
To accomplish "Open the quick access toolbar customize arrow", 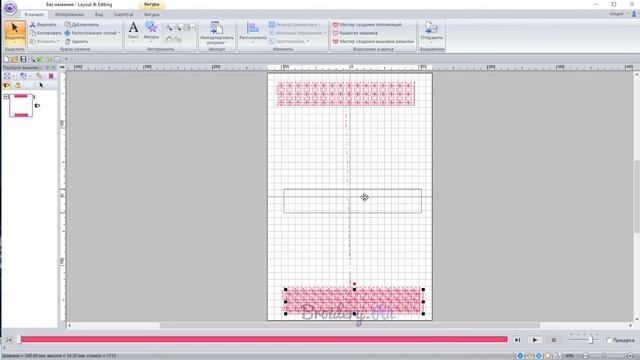I will [x=66, y=60].
